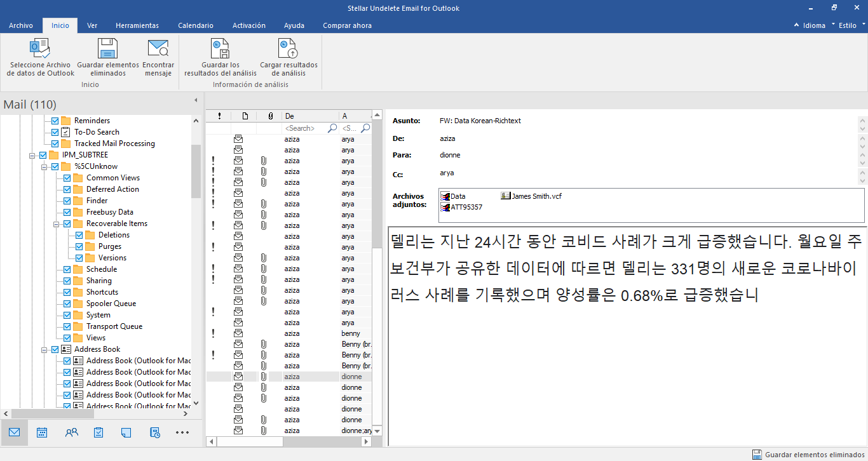The height and width of the screenshot is (461, 868).
Task: Select the Shortcuts folder
Action: 102,292
